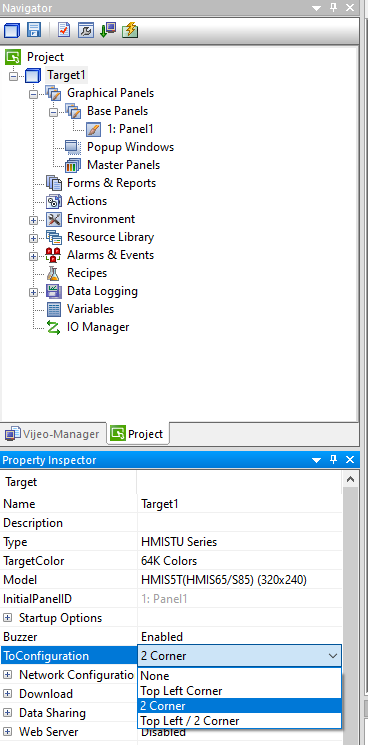Choose None from ToConfiguration list

(x=239, y=676)
